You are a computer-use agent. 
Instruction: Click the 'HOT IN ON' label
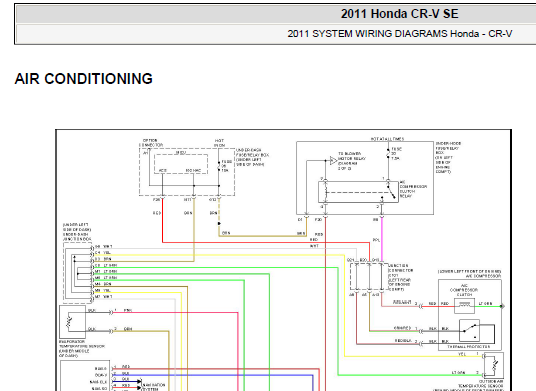(219, 143)
